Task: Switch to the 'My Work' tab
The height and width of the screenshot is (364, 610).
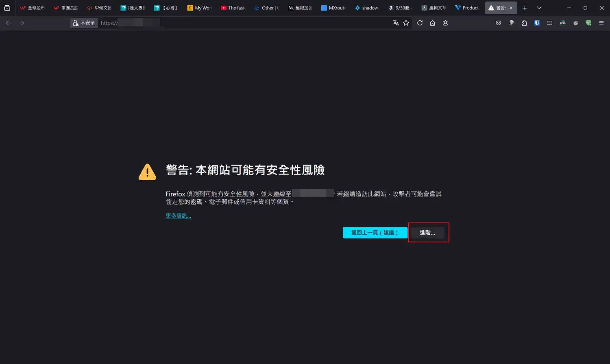Action: coord(200,8)
